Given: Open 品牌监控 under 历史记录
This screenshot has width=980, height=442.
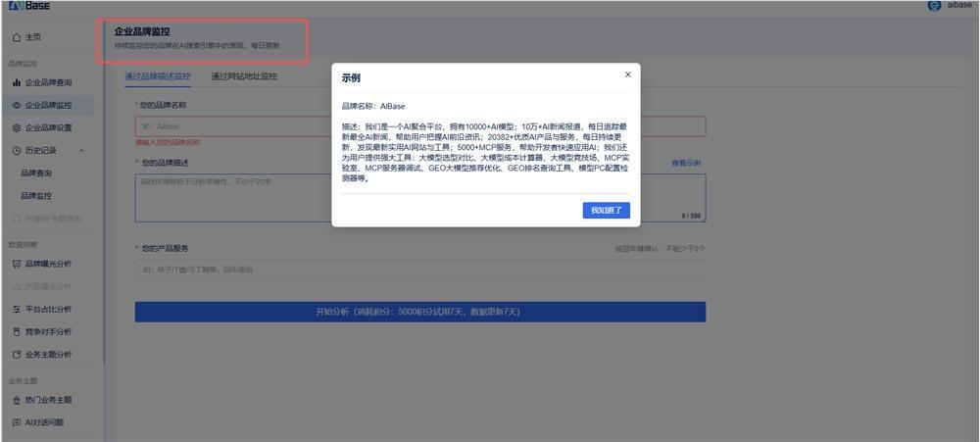Looking at the screenshot, I should click(x=36, y=195).
